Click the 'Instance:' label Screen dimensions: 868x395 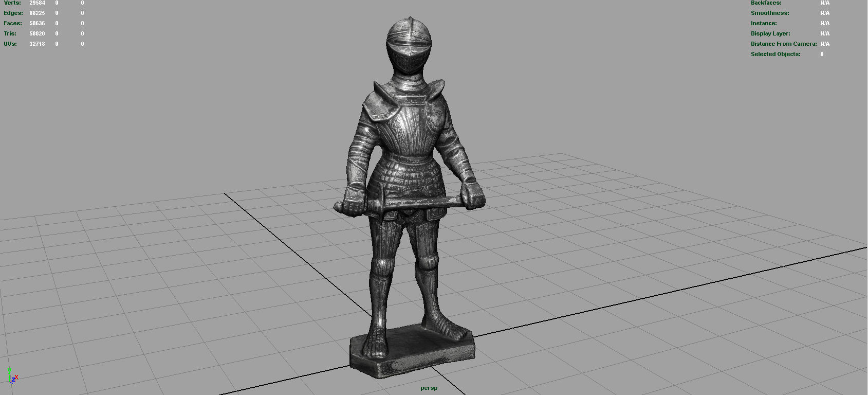(764, 23)
